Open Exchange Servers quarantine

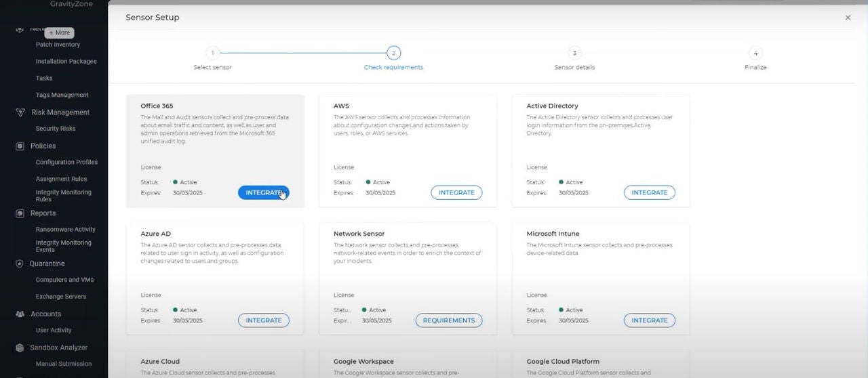point(60,297)
